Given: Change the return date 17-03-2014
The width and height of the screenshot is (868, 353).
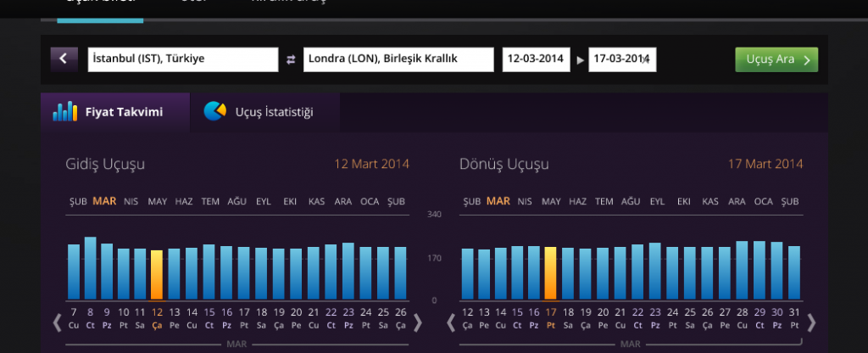Looking at the screenshot, I should (x=622, y=59).
